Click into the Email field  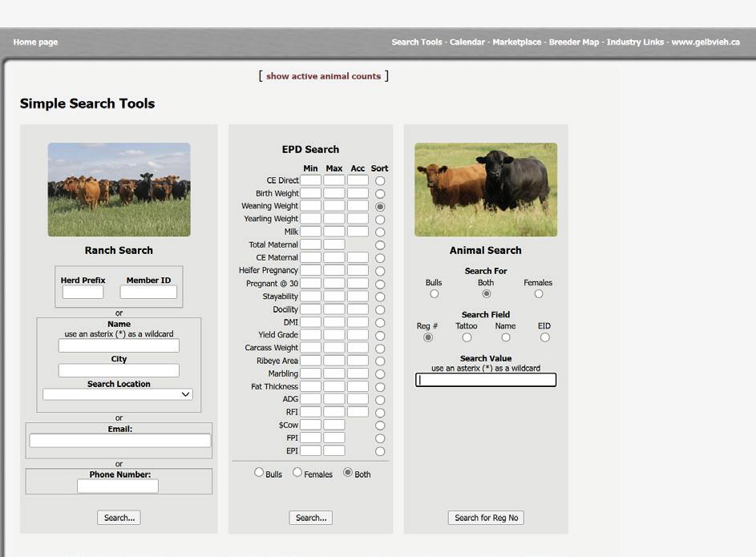120,441
